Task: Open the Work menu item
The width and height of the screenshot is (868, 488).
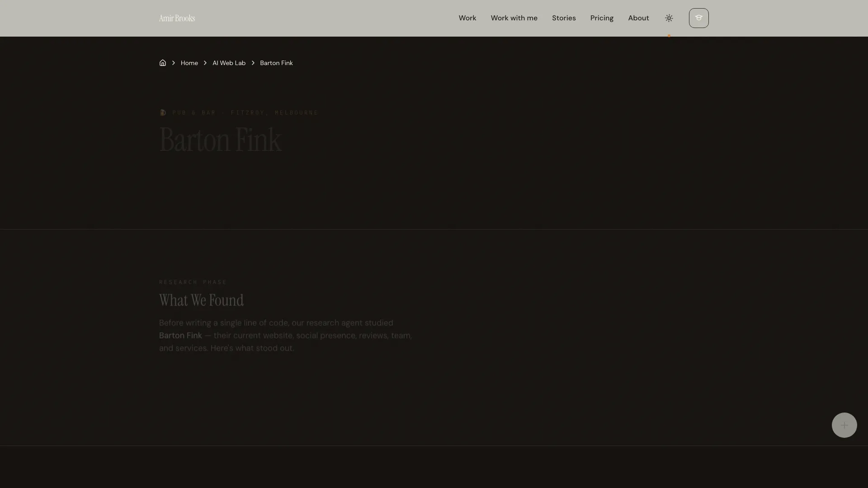Action: tap(467, 18)
